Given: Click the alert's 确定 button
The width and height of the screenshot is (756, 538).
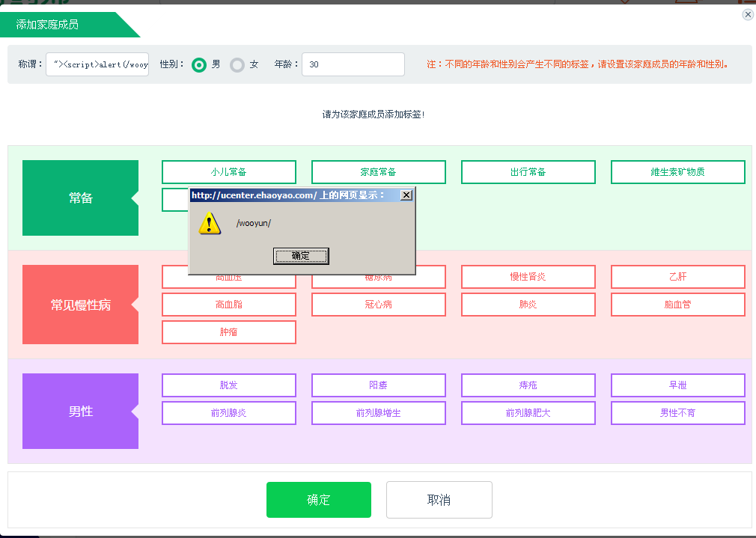Looking at the screenshot, I should [x=302, y=256].
